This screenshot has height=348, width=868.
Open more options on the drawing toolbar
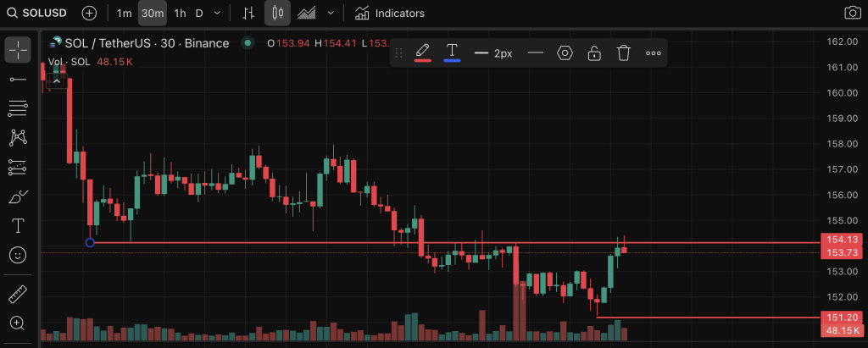click(x=654, y=53)
